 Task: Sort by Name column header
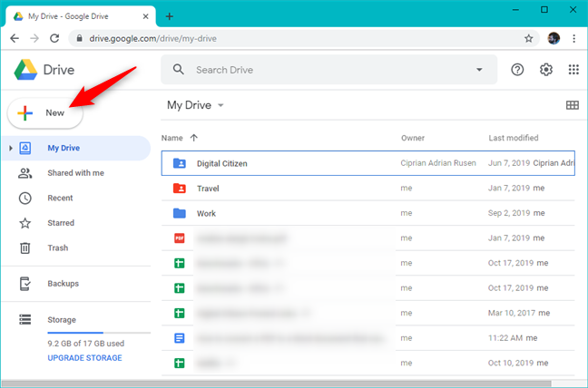coord(172,138)
